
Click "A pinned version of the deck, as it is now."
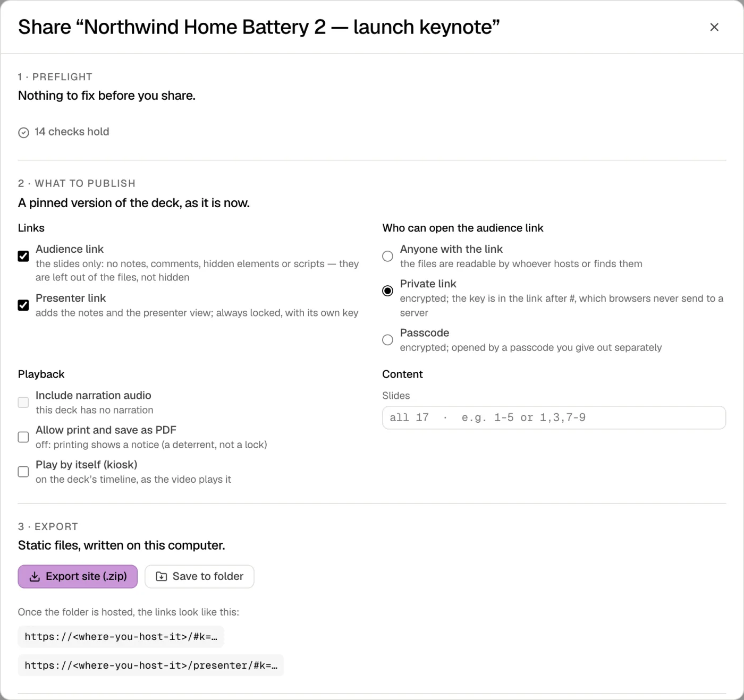pyautogui.click(x=134, y=203)
